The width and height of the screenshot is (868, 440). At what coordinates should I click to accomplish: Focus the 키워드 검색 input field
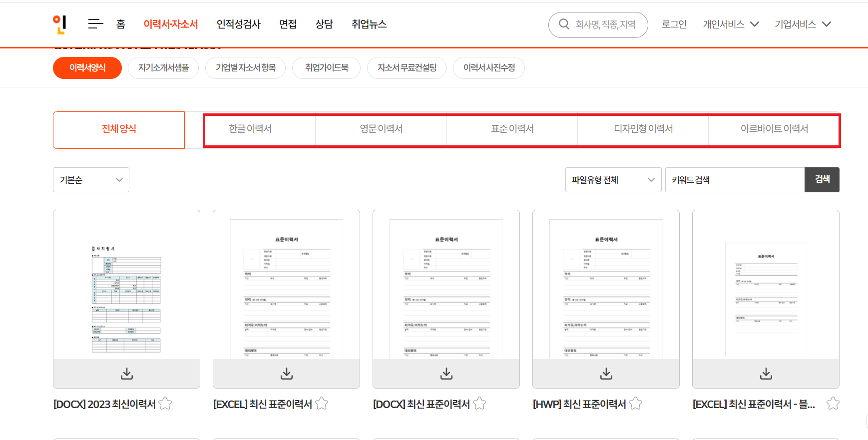(x=735, y=180)
